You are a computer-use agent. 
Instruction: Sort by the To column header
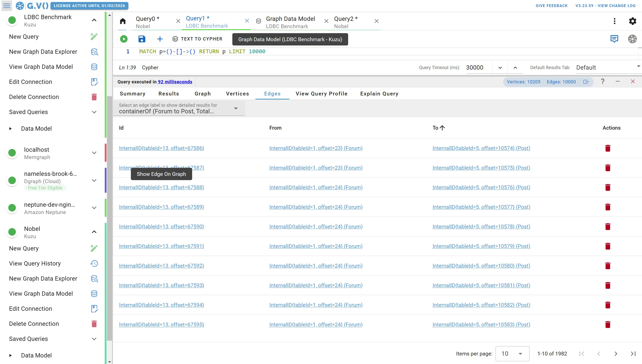coord(439,128)
